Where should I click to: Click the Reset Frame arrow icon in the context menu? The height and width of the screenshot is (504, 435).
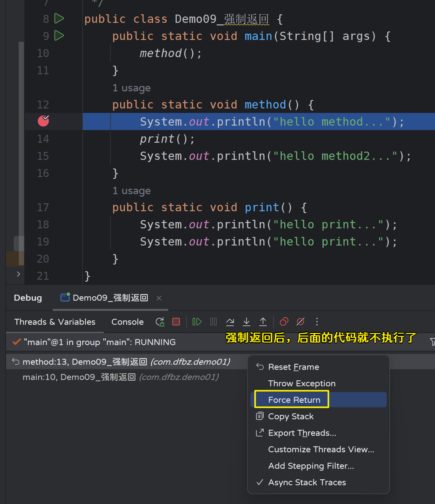click(260, 367)
